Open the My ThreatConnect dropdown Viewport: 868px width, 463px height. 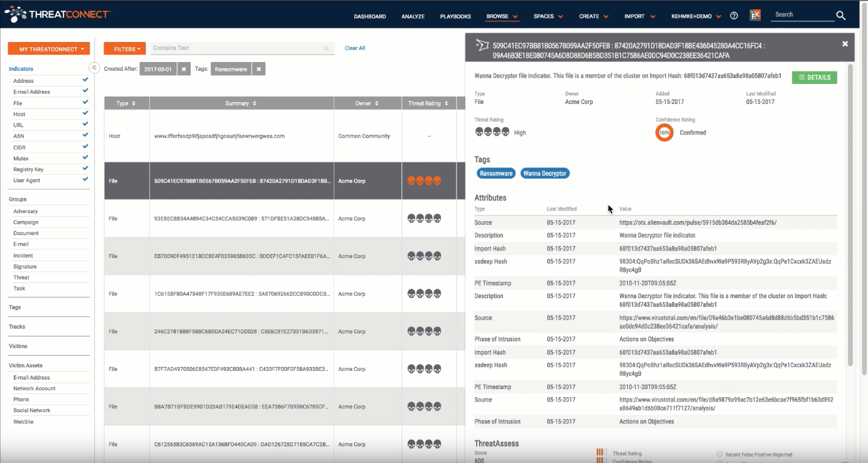pos(49,49)
